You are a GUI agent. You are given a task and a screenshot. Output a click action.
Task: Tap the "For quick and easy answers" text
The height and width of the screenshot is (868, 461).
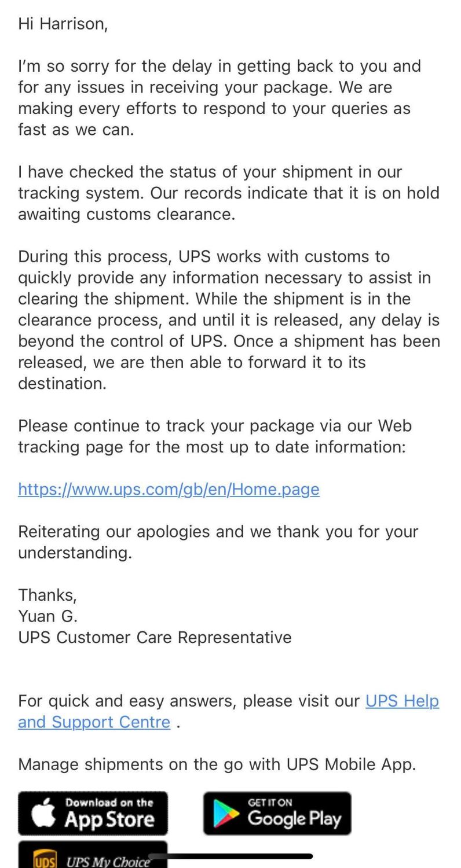(x=189, y=701)
